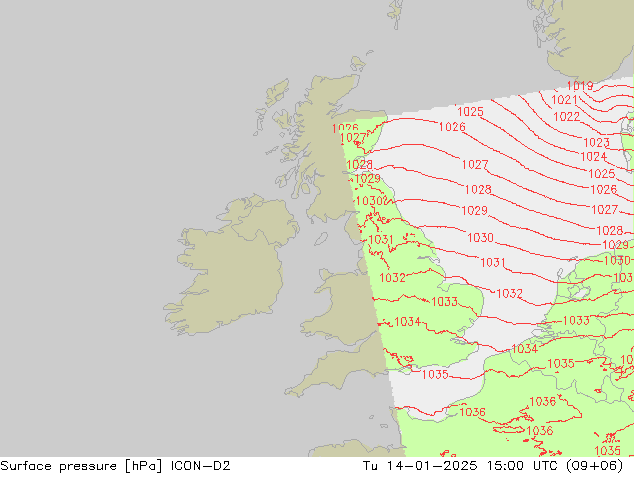Viewport: 634px width, 490px height.
Task: Select the 1033 label over the Netherlands
Action: (576, 321)
